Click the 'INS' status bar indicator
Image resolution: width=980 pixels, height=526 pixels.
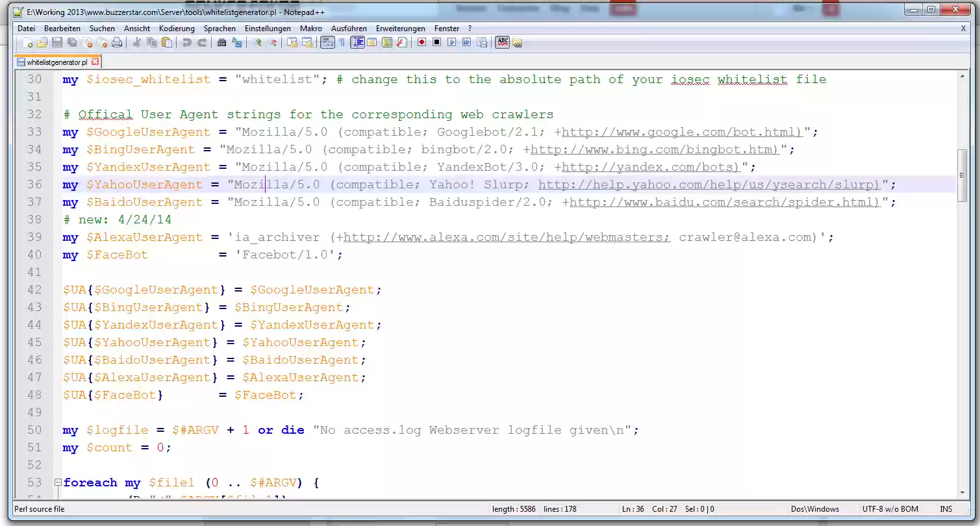pos(946,509)
